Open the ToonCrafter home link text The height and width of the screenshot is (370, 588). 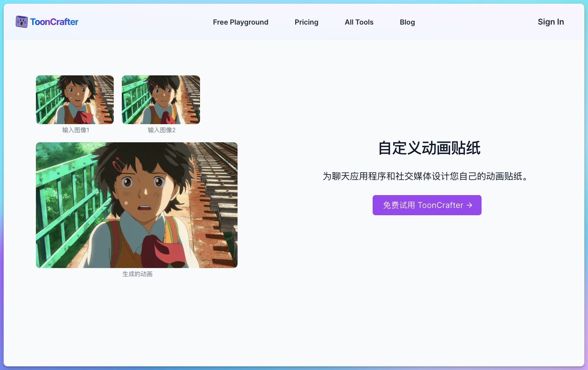54,22
